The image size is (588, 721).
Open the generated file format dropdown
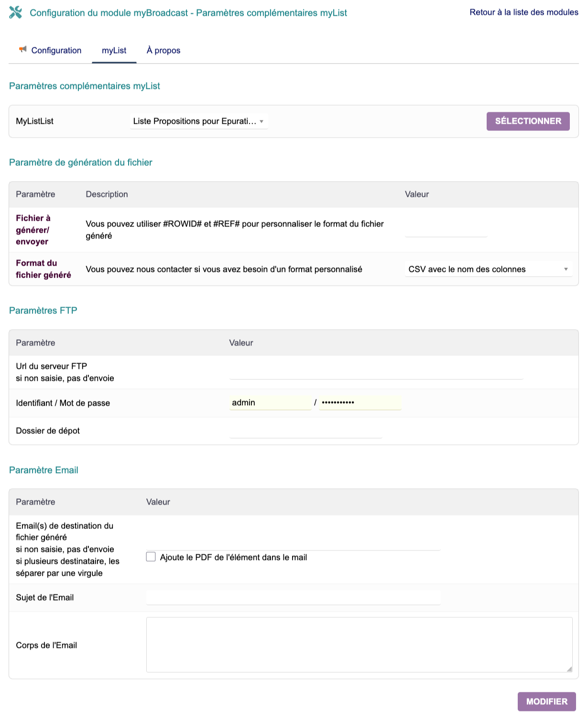point(488,269)
